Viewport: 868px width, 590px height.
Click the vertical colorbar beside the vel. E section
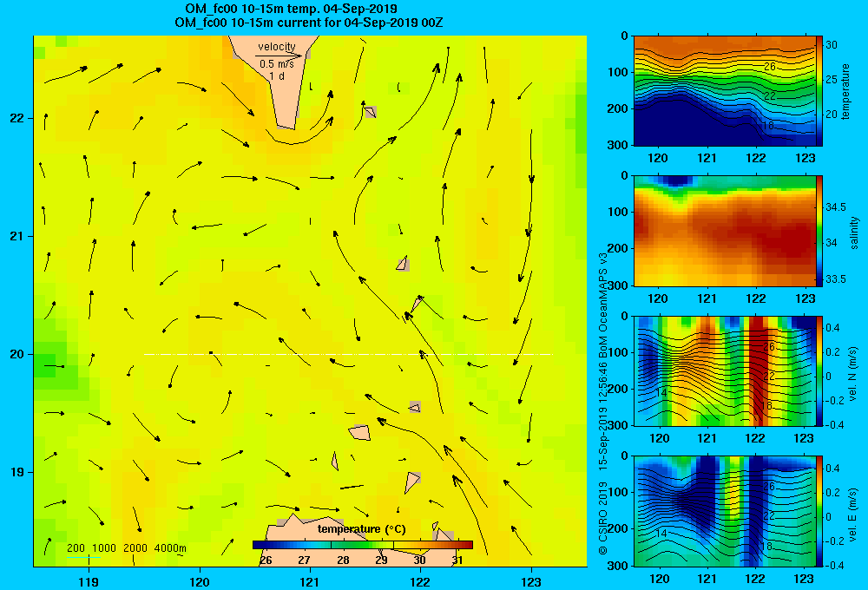(x=819, y=511)
